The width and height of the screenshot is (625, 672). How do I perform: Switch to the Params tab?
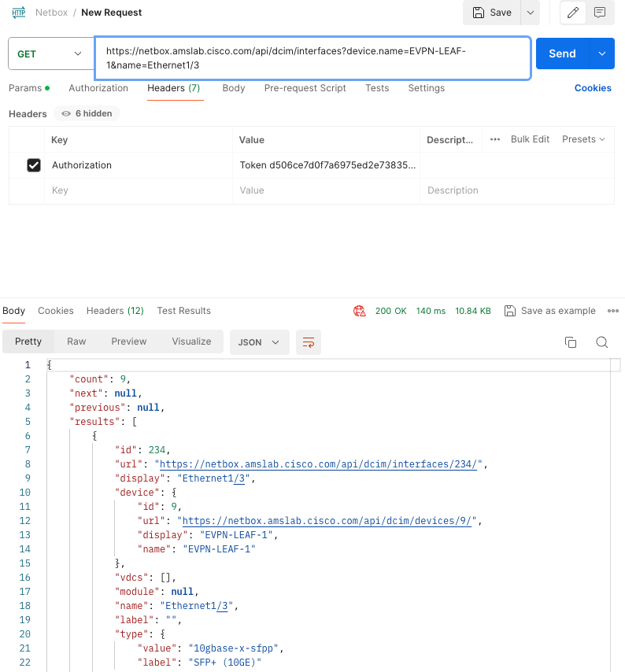pos(28,88)
